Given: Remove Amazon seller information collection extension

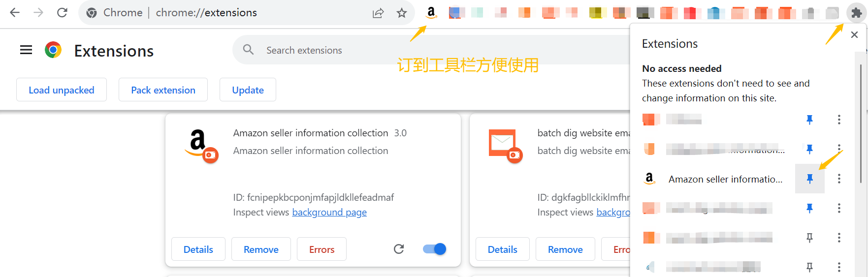Looking at the screenshot, I should tap(261, 249).
